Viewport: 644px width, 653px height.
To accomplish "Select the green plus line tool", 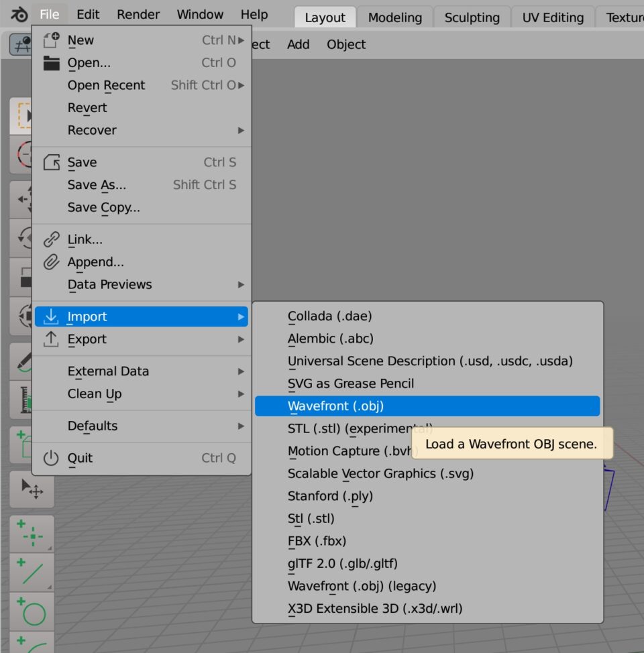I will click(x=32, y=571).
